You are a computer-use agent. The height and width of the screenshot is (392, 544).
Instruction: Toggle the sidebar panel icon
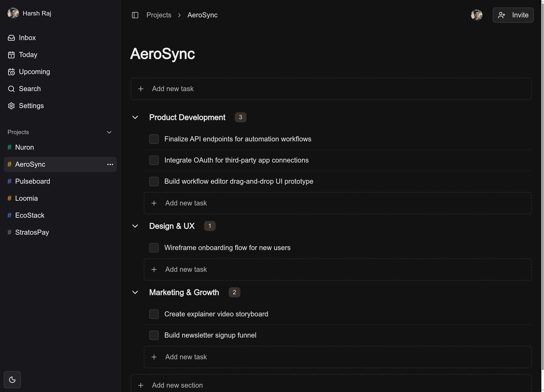pyautogui.click(x=135, y=15)
